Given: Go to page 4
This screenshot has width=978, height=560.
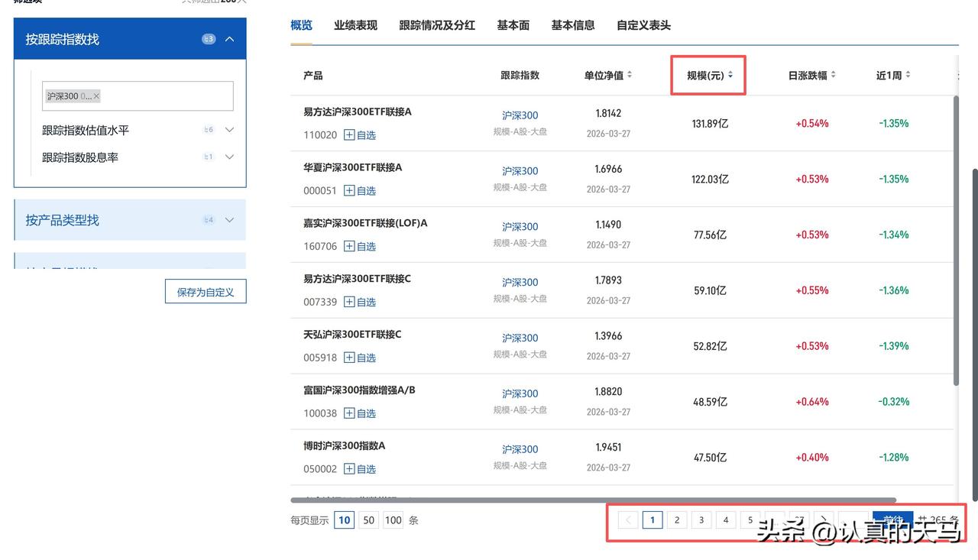Looking at the screenshot, I should tap(726, 520).
